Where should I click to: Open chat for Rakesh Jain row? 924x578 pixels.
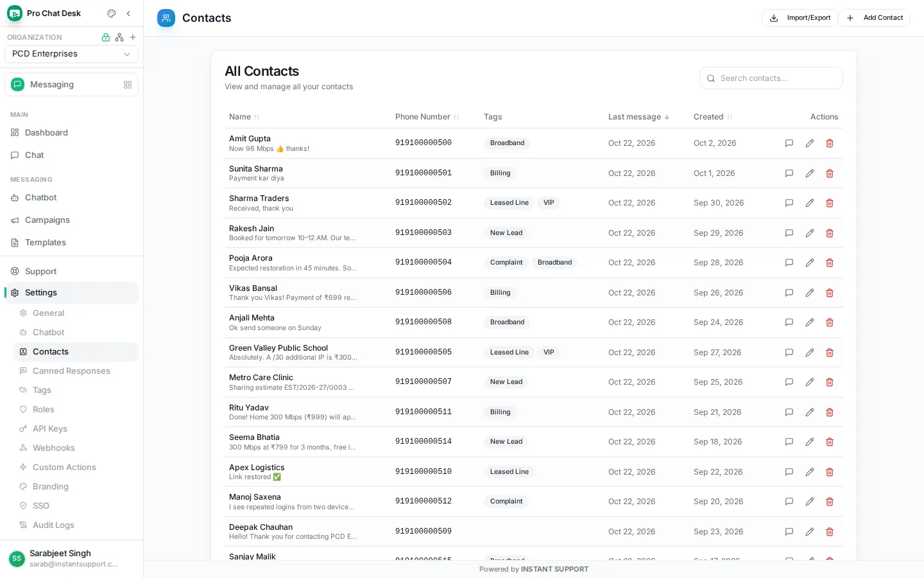[x=789, y=233]
